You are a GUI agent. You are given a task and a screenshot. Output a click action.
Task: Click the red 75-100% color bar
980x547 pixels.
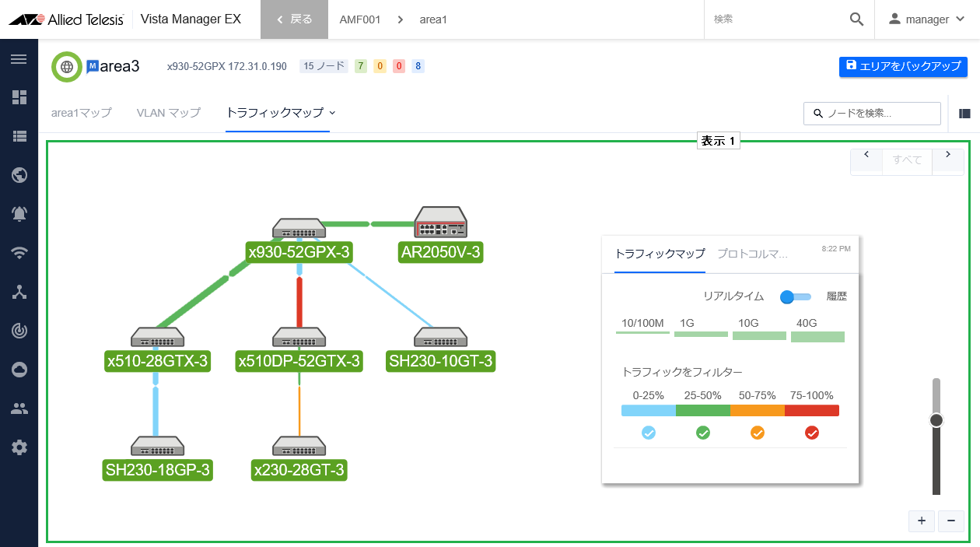click(x=812, y=411)
